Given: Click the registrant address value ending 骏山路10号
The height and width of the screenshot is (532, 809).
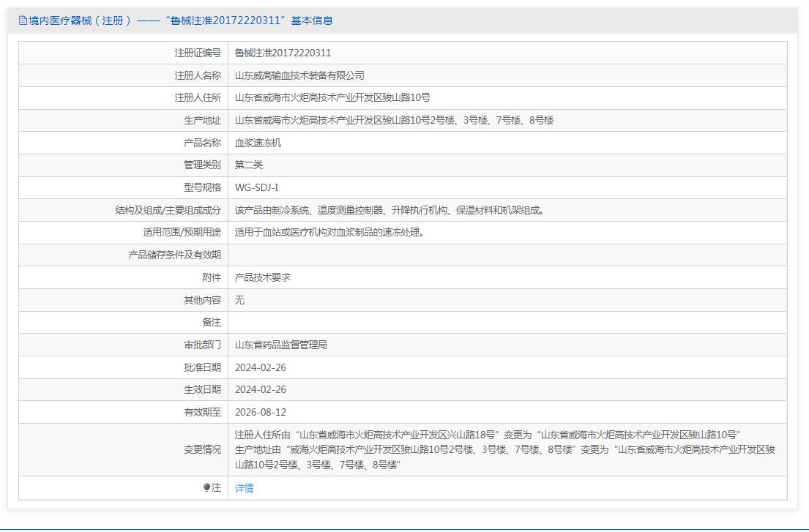Looking at the screenshot, I should click(x=332, y=97).
